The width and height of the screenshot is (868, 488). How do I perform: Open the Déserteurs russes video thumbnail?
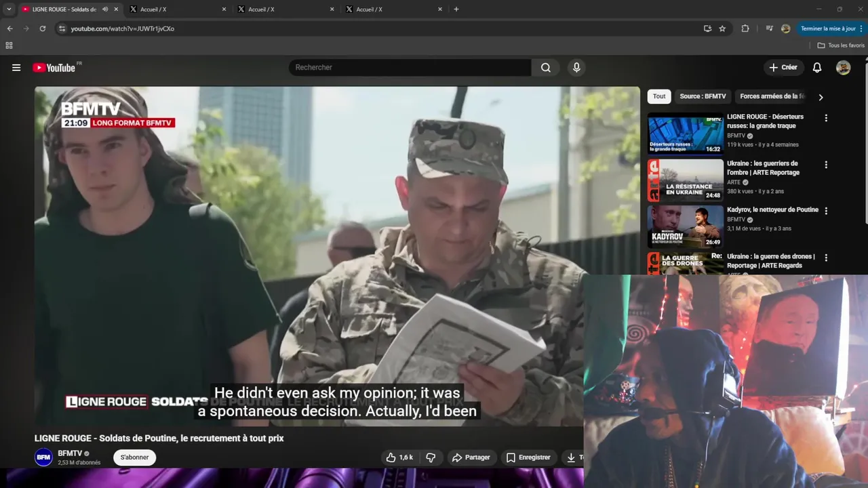pyautogui.click(x=686, y=134)
